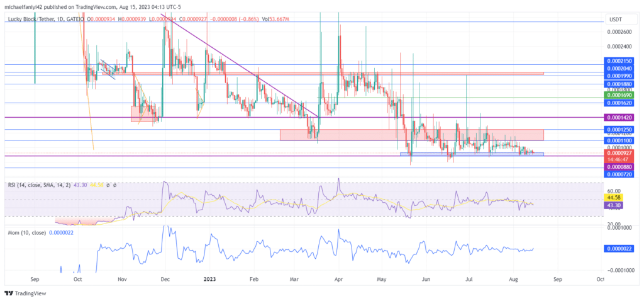Click the yellow 44.58 RSI label

pos(615,198)
